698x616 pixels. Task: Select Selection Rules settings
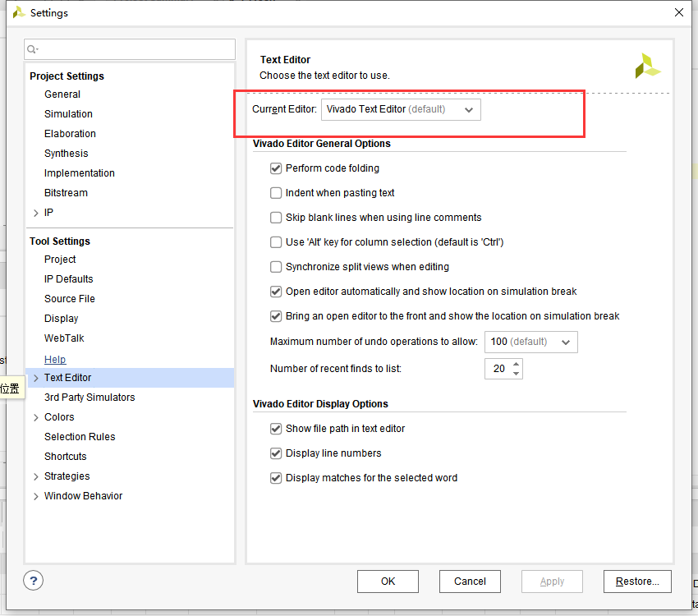80,437
